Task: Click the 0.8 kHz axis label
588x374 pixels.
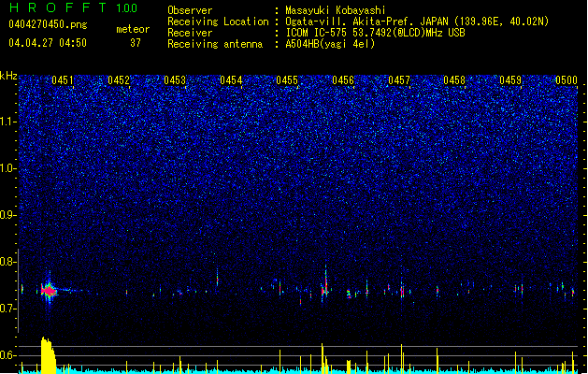Action: click(x=7, y=262)
